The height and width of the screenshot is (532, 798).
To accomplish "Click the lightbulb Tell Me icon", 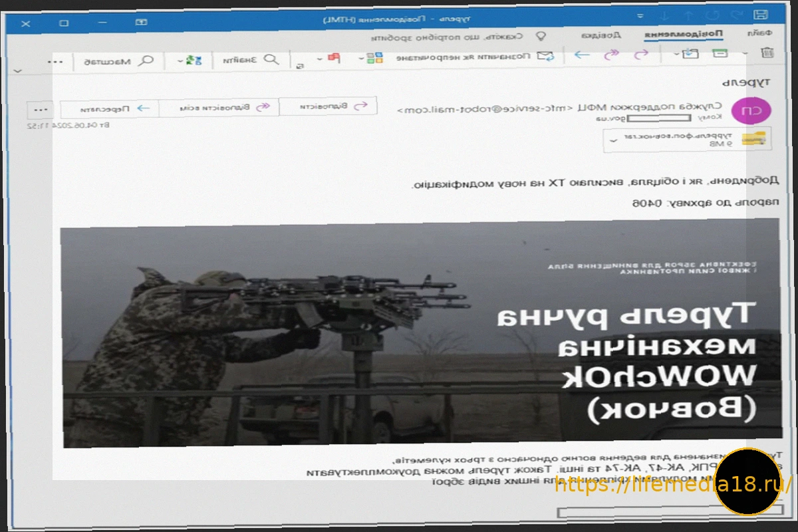I will click(x=541, y=35).
